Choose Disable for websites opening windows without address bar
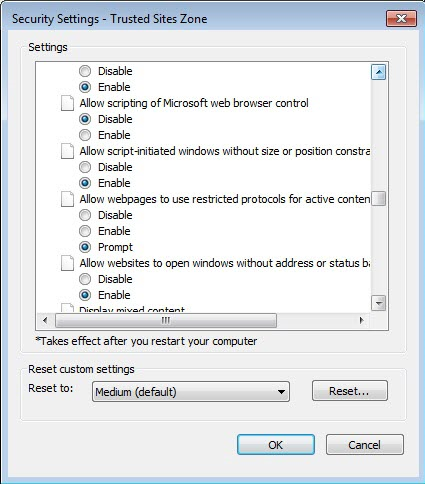 click(x=85, y=279)
